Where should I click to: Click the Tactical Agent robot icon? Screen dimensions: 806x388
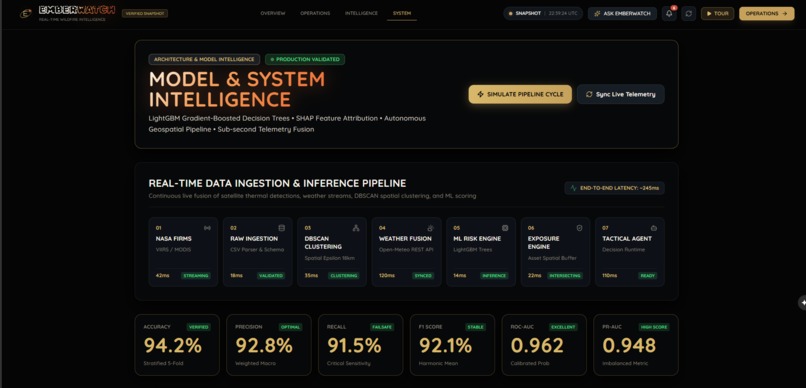coord(654,228)
